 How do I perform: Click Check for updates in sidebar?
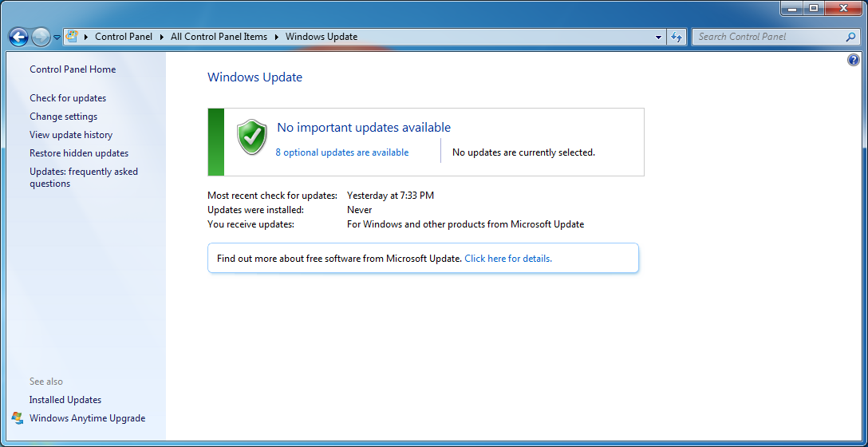(x=68, y=98)
